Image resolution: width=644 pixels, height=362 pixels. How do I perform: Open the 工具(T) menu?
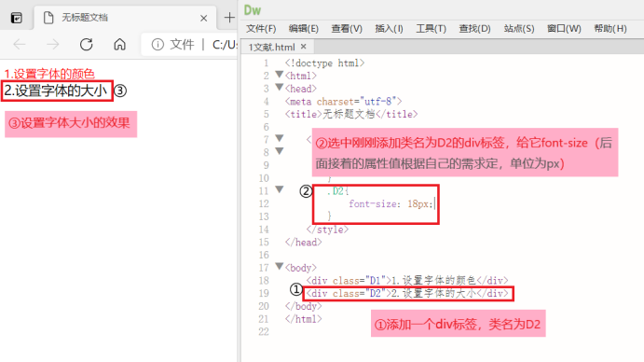coord(431,28)
